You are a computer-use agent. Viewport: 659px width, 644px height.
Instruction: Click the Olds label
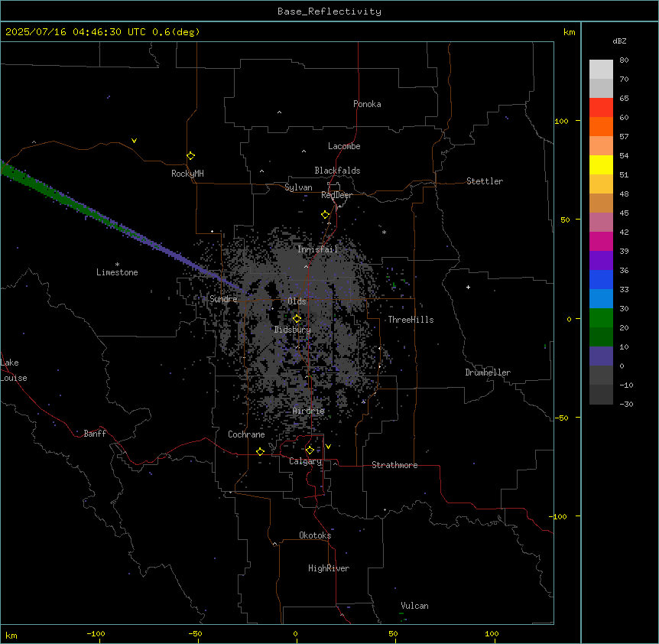297,301
